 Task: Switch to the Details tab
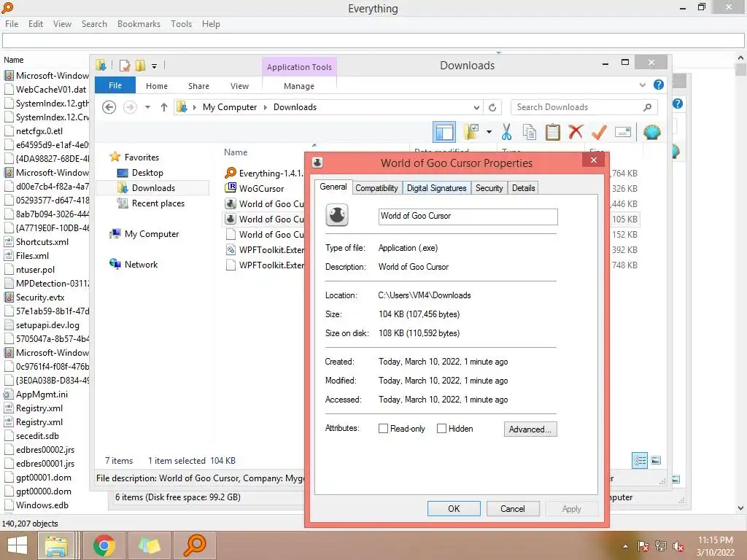tap(524, 188)
